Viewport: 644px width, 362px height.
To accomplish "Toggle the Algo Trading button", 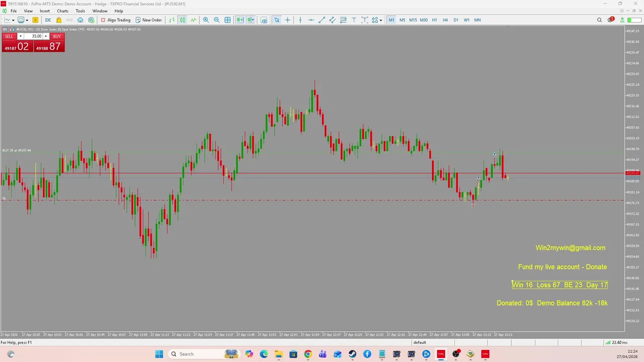I will pos(115,20).
